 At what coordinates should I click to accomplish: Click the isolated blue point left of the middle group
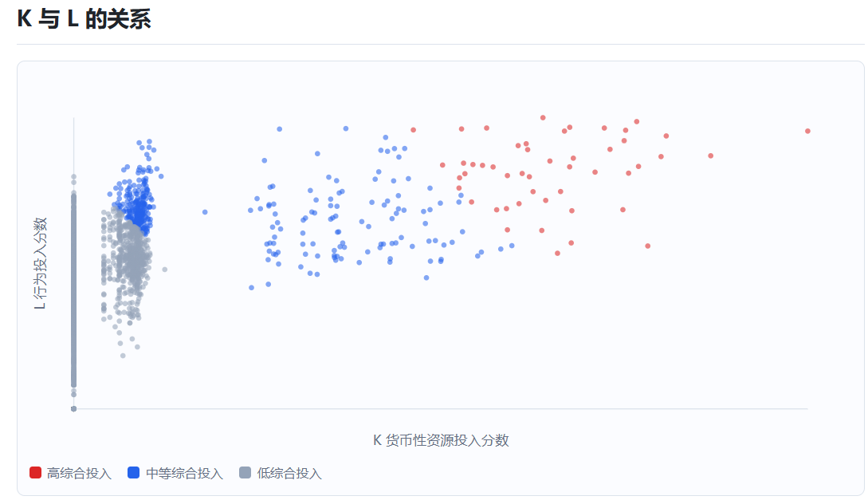coord(205,212)
